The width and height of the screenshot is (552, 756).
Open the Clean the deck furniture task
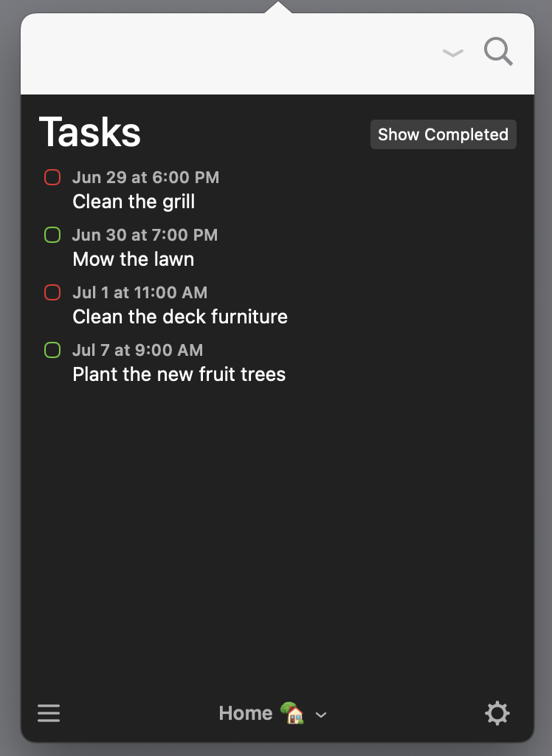pyautogui.click(x=180, y=317)
